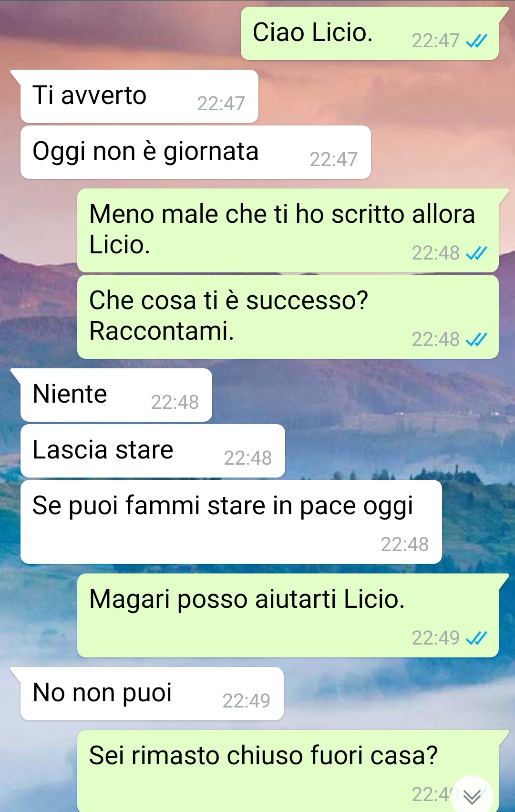Tap the 22:48 timestamp on 'Lascia stare'
Screen dimensions: 515x812
pyautogui.click(x=248, y=458)
